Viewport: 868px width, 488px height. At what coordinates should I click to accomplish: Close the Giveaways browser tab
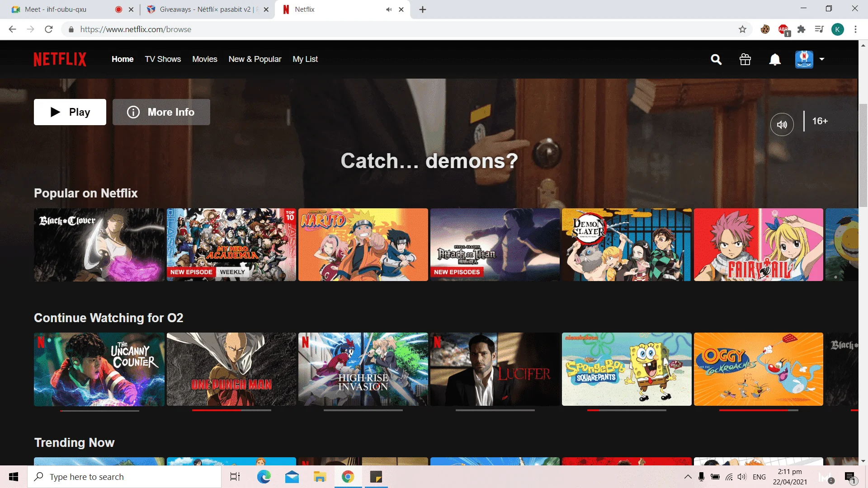click(x=266, y=9)
